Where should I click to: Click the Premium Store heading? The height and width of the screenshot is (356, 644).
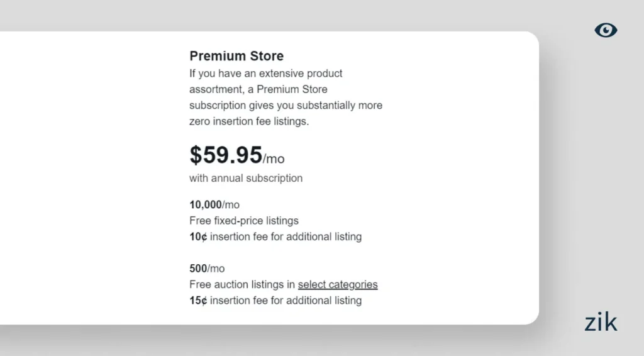[236, 55]
